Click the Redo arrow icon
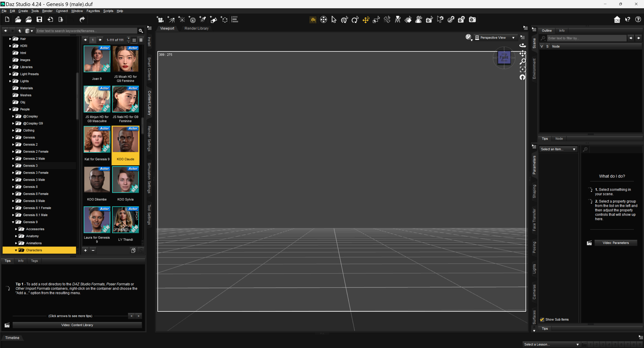This screenshot has width=644, height=348. click(x=82, y=20)
